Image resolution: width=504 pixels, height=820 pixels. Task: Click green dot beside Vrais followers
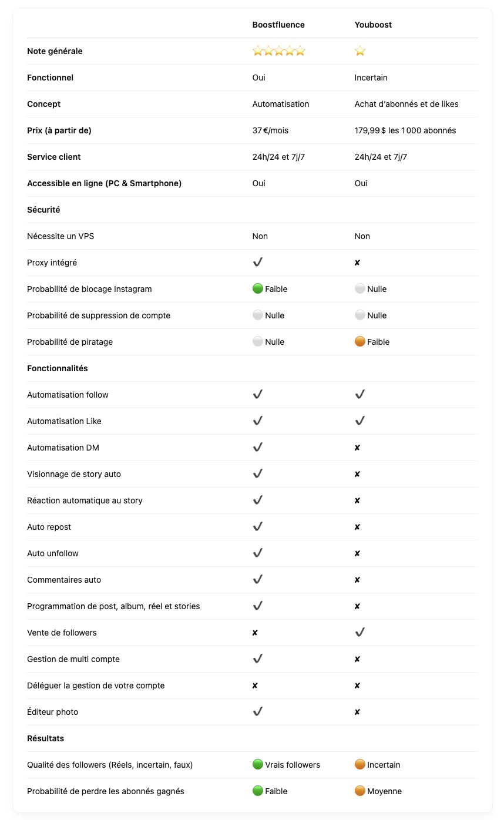point(258,764)
